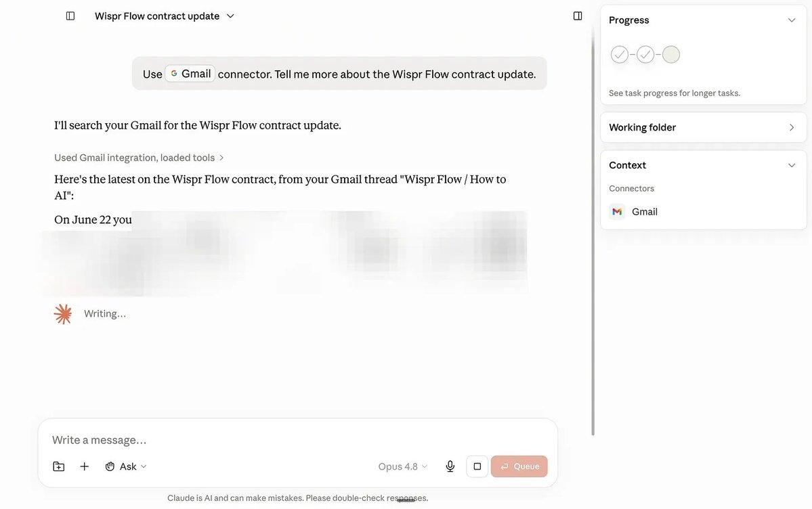Toggle the left sidebar panel icon

click(70, 16)
